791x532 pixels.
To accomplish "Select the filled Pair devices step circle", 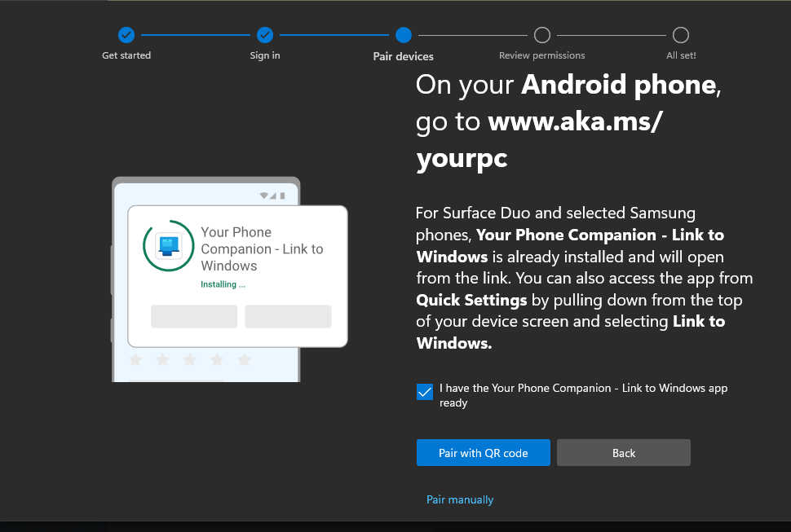I will click(x=403, y=35).
